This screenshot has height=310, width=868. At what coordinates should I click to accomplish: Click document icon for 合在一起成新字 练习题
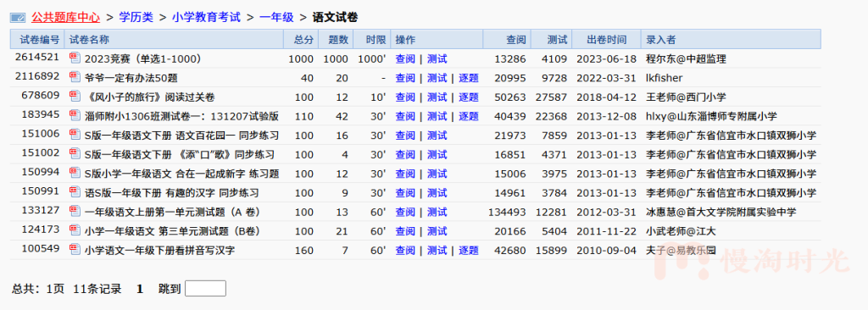pyautogui.click(x=75, y=174)
